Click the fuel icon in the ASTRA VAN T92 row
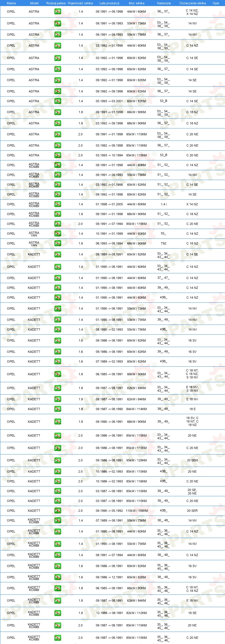This screenshot has width=225, height=644. tap(58, 243)
